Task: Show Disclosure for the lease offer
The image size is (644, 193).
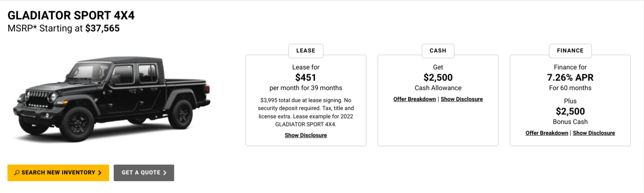Action: [x=306, y=135]
